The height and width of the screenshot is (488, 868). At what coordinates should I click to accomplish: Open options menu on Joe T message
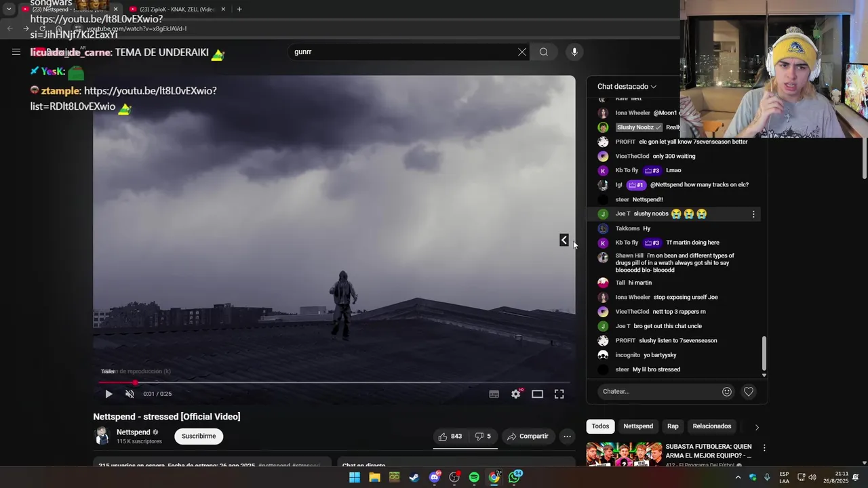[x=753, y=214]
